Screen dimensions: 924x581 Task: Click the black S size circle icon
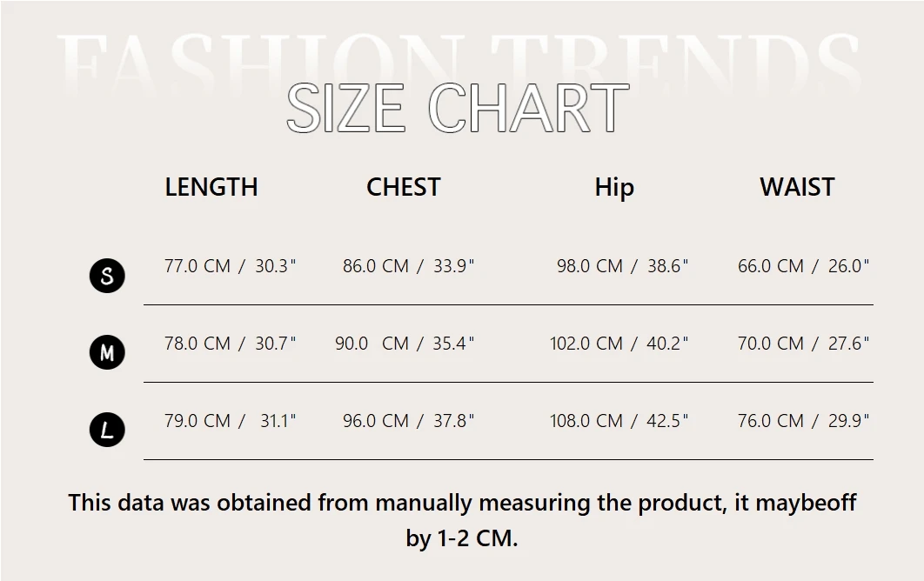point(107,277)
